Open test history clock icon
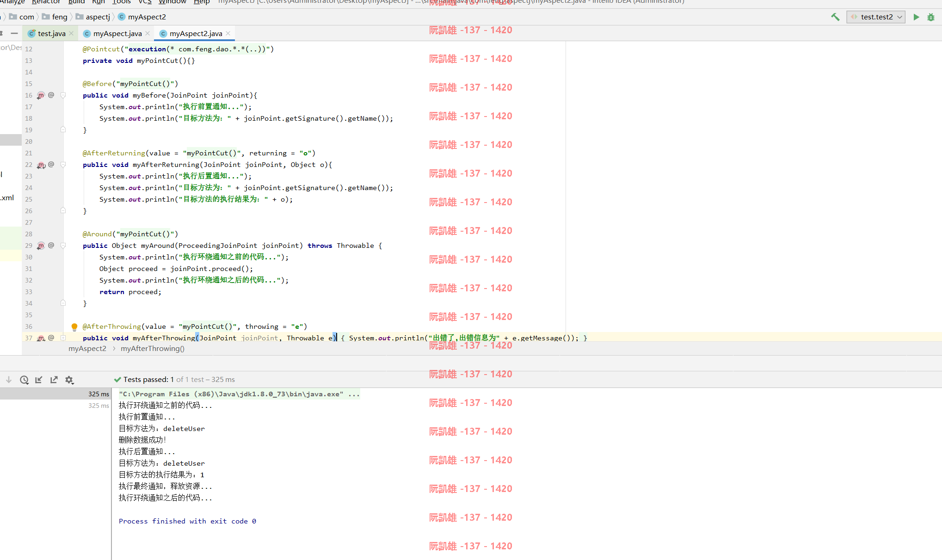The image size is (942, 560). pos(24,380)
